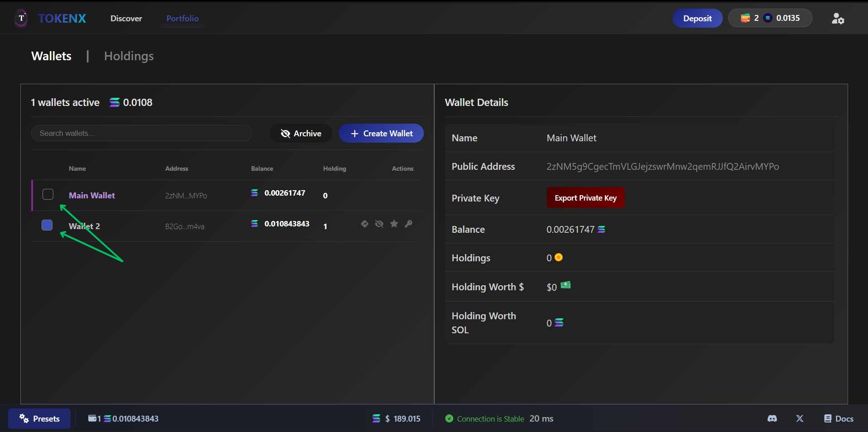This screenshot has height=432, width=868.
Task: Open the user settings icon in header
Action: (x=838, y=19)
